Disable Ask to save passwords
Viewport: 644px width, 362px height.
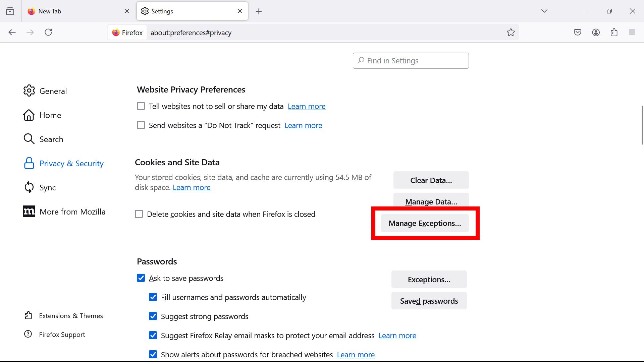[x=141, y=278]
